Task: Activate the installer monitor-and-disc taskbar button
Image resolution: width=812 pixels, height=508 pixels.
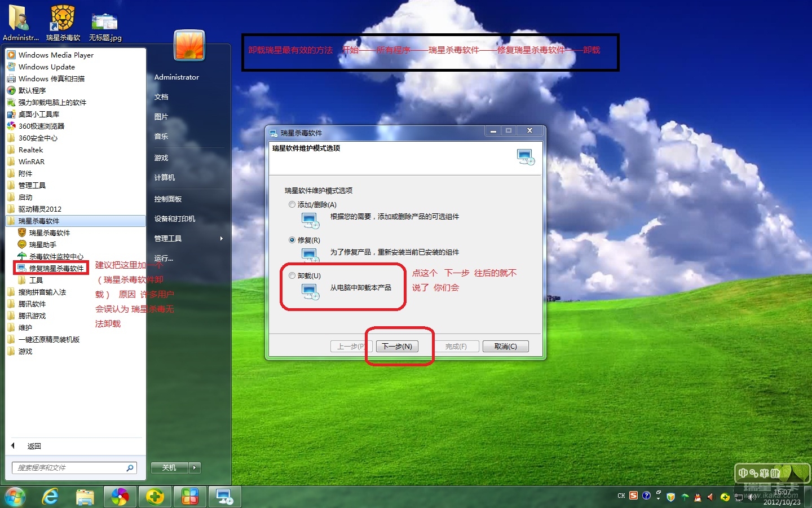Action: click(225, 497)
